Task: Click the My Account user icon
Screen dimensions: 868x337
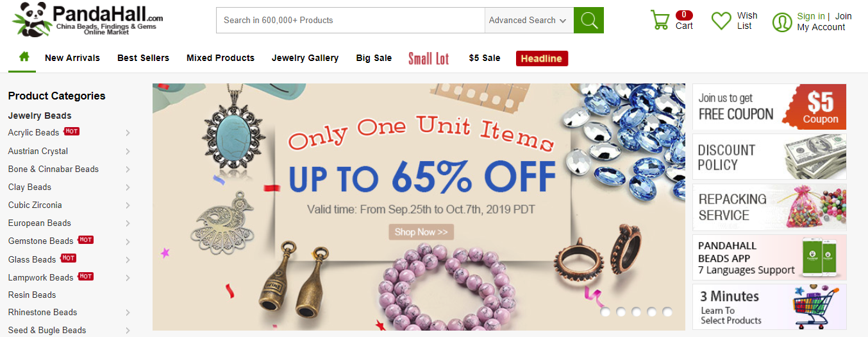Action: (782, 22)
